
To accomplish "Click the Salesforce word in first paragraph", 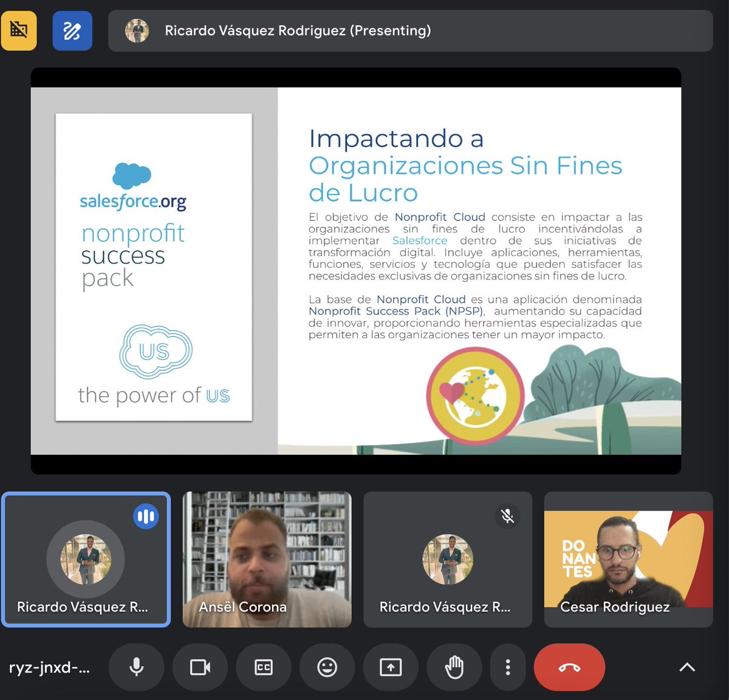I will [420, 240].
